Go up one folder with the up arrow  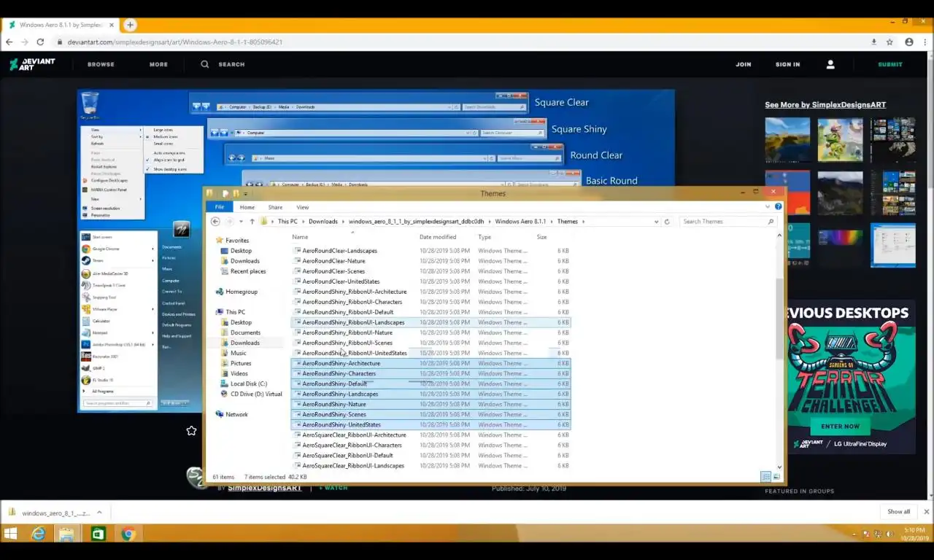[x=252, y=222]
